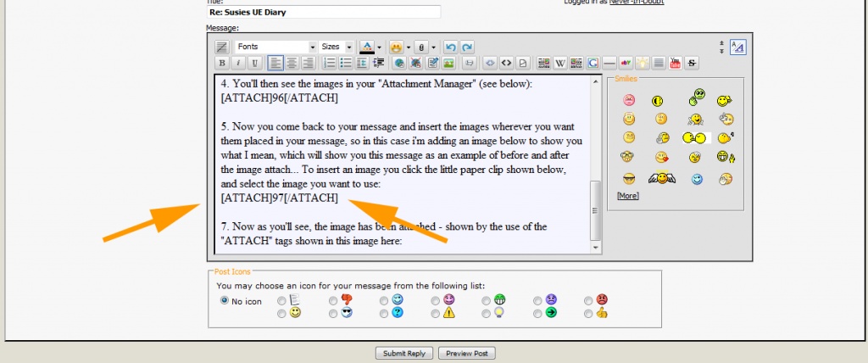
Task: Toggle bold formatting in the editor toolbar
Action: [x=222, y=63]
